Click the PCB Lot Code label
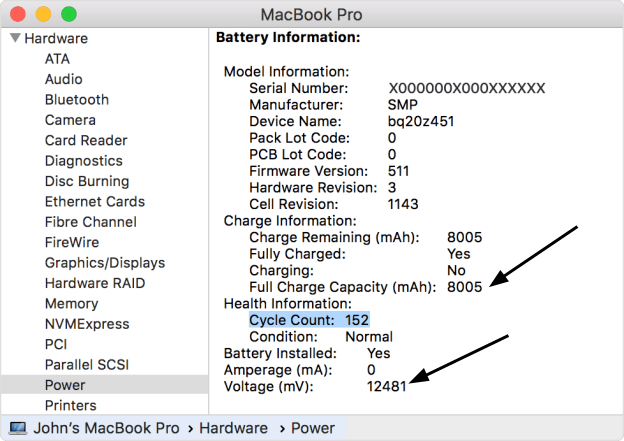Viewport: 624px width, 441px height. pyautogui.click(x=298, y=154)
